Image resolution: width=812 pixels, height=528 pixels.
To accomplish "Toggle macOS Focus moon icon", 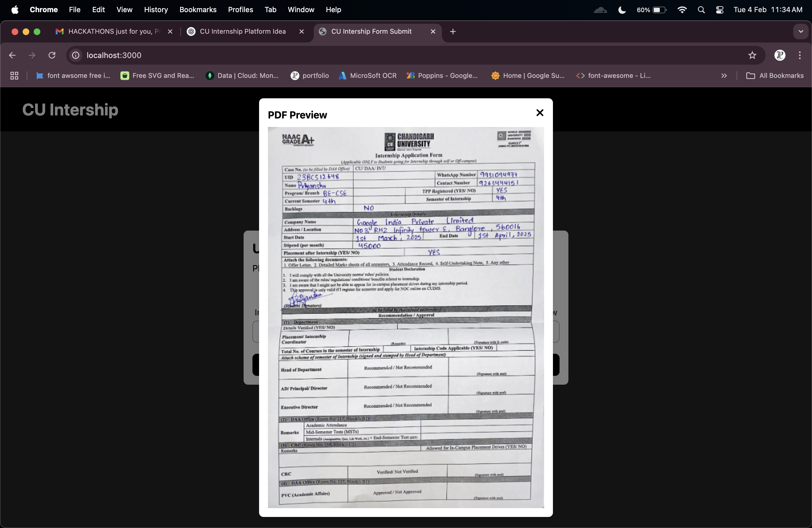I will (622, 10).
